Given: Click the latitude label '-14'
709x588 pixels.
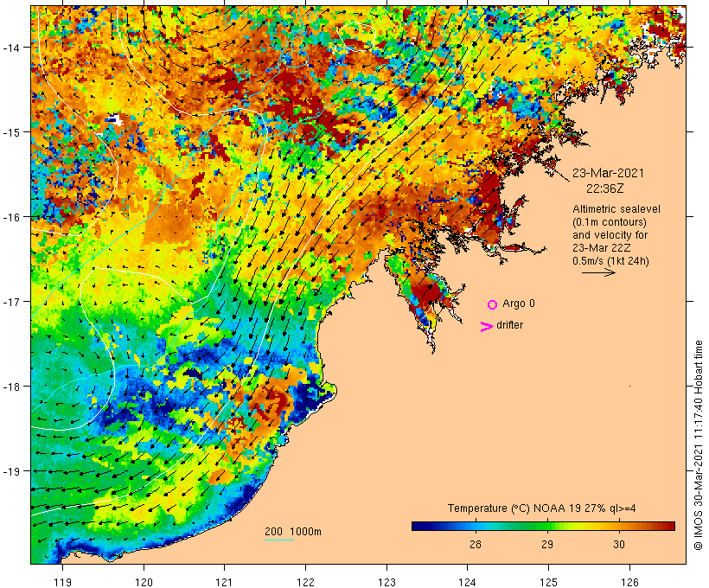Looking at the screenshot, I should 10,48.
